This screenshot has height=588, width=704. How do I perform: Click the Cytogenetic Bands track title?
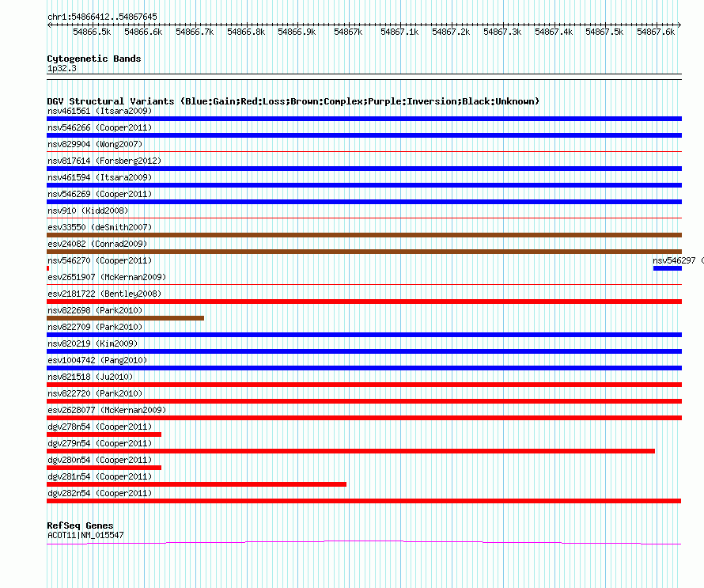(94, 59)
